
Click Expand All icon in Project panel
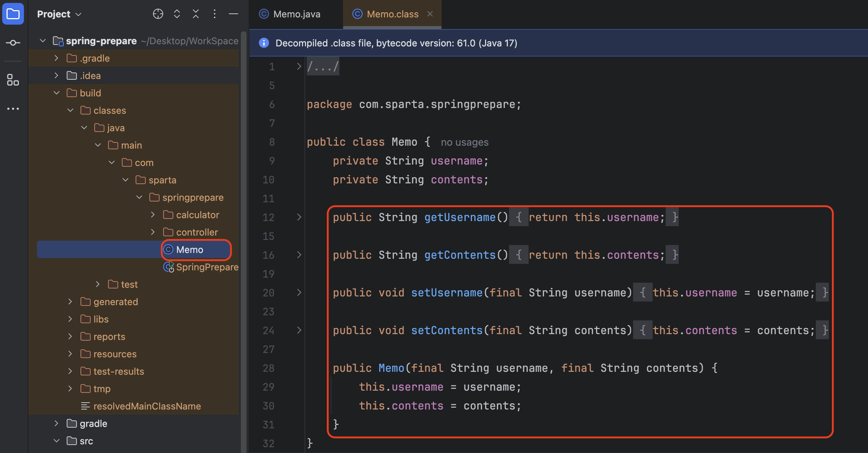pos(177,14)
